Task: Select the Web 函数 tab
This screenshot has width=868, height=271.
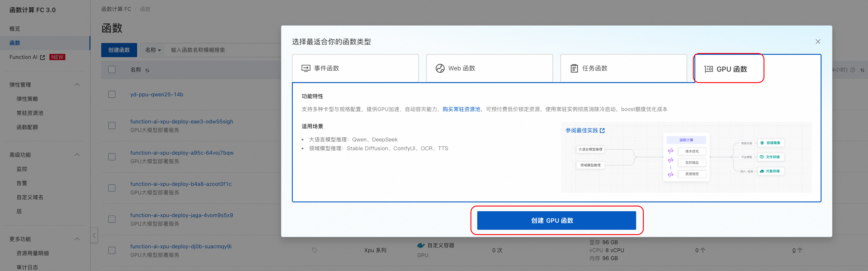Action: (x=489, y=68)
